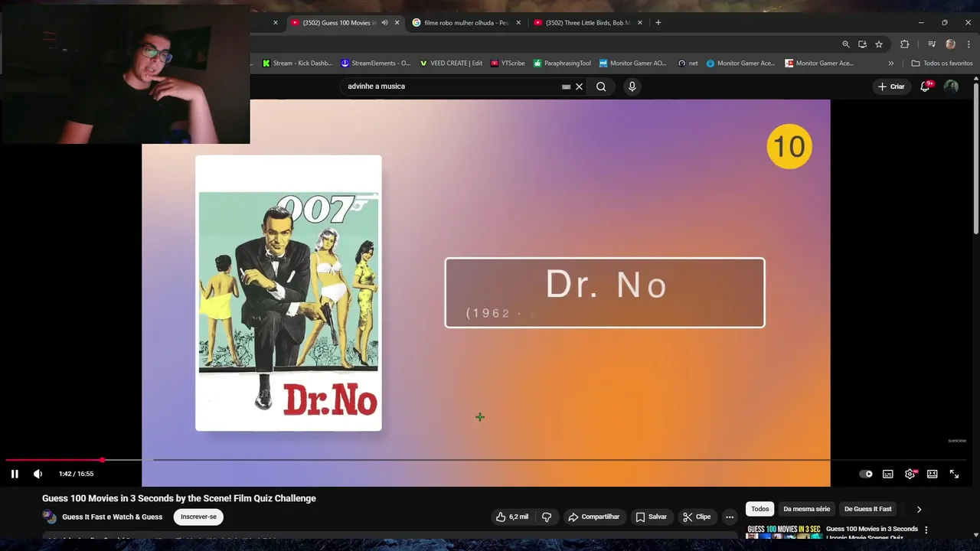This screenshot has width=980, height=551.
Task: Open StreamElements bookmark
Action: point(376,64)
